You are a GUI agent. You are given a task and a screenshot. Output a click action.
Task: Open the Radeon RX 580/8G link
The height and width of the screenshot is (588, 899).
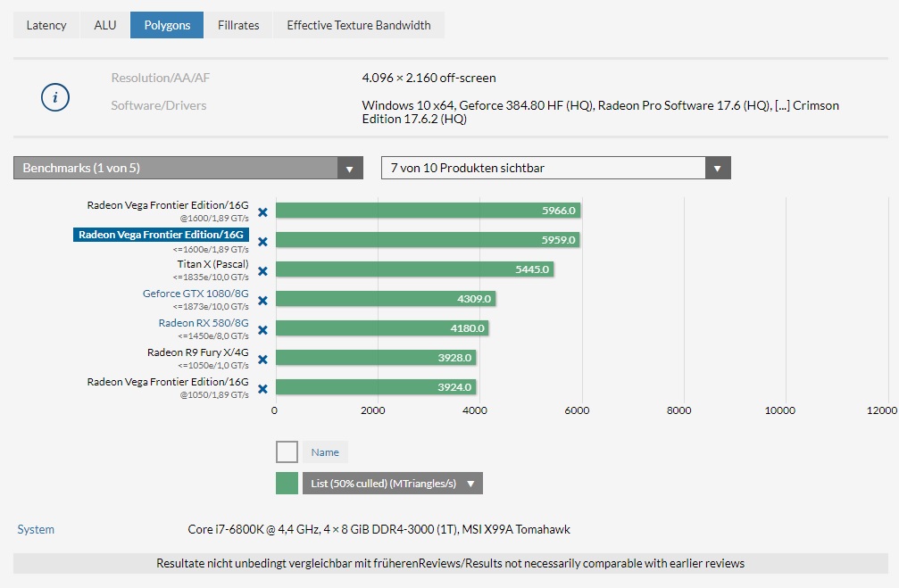(204, 323)
